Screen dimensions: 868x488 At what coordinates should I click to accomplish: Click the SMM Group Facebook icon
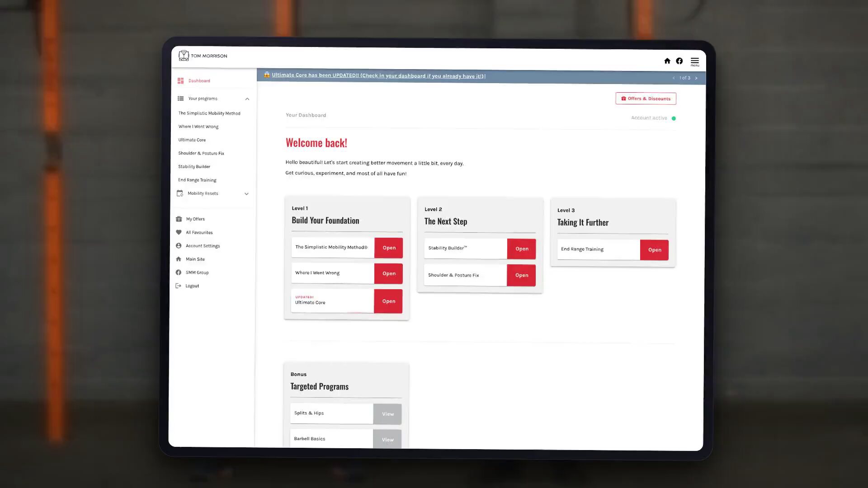[x=178, y=272]
